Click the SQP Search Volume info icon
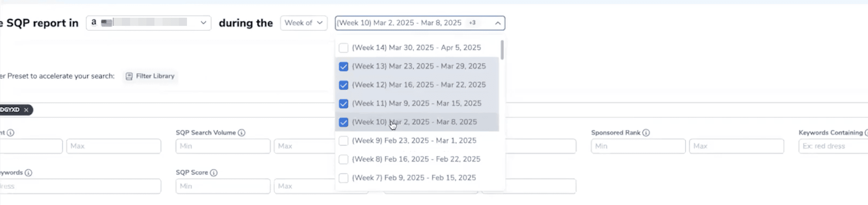The width and height of the screenshot is (868, 205). pyautogui.click(x=241, y=133)
